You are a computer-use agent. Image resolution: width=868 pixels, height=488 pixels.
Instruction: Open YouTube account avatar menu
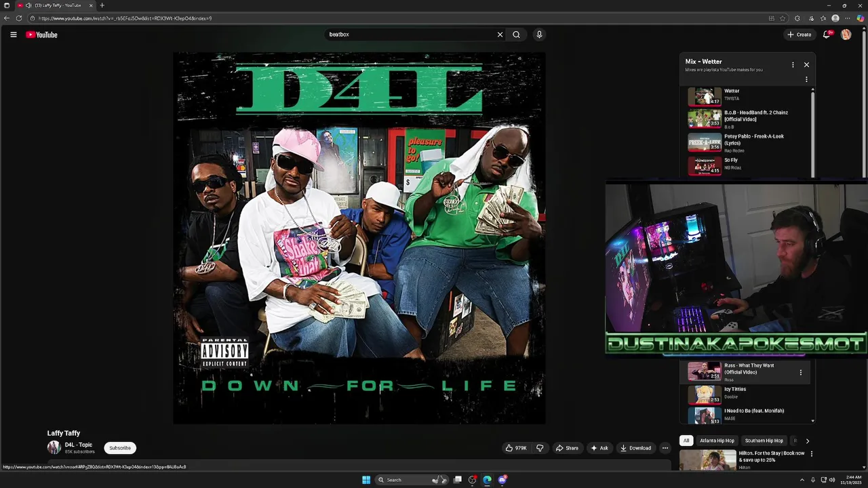point(846,35)
